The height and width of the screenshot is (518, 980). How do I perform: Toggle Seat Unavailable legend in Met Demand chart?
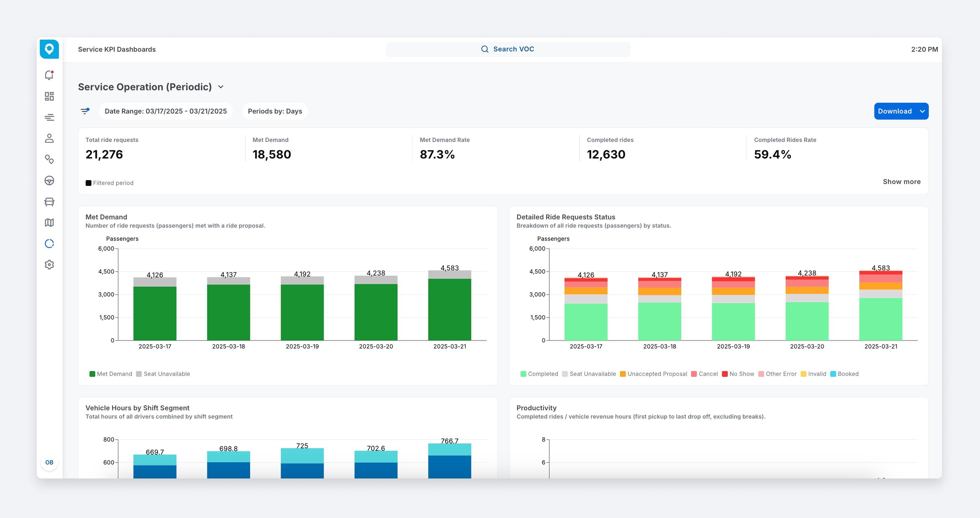click(163, 374)
